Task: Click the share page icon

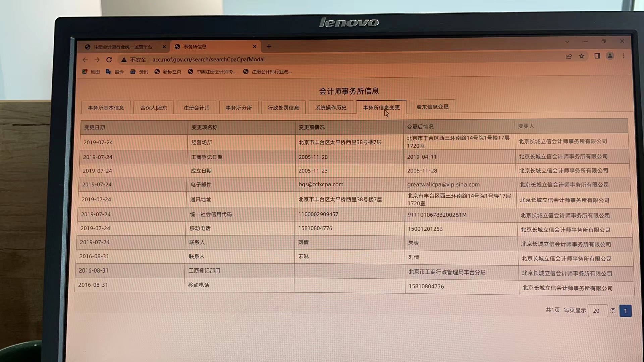Action: click(x=569, y=56)
